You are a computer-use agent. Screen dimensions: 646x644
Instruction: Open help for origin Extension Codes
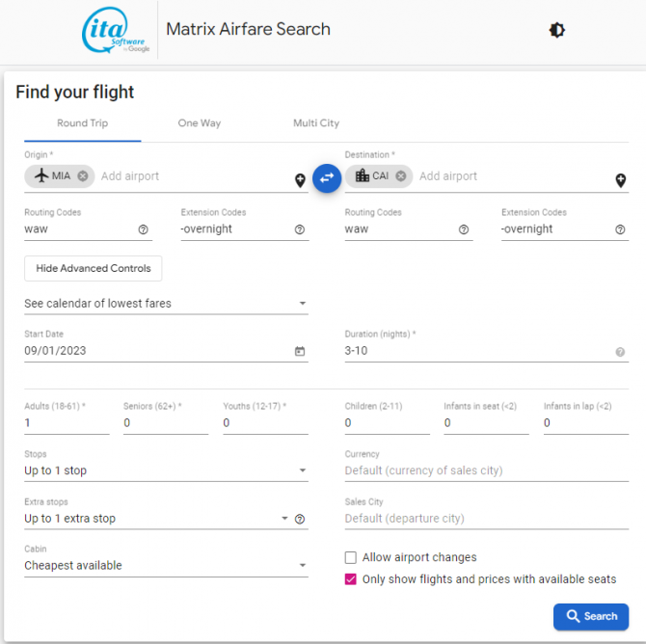(x=300, y=229)
